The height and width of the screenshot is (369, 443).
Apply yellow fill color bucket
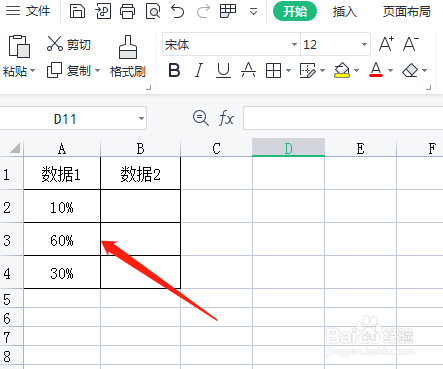click(342, 70)
